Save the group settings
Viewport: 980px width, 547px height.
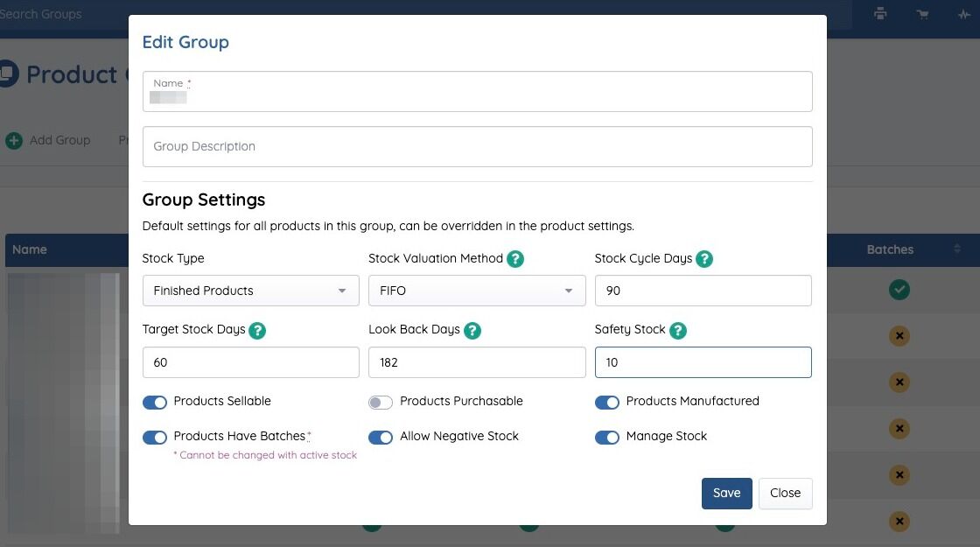pyautogui.click(x=726, y=493)
